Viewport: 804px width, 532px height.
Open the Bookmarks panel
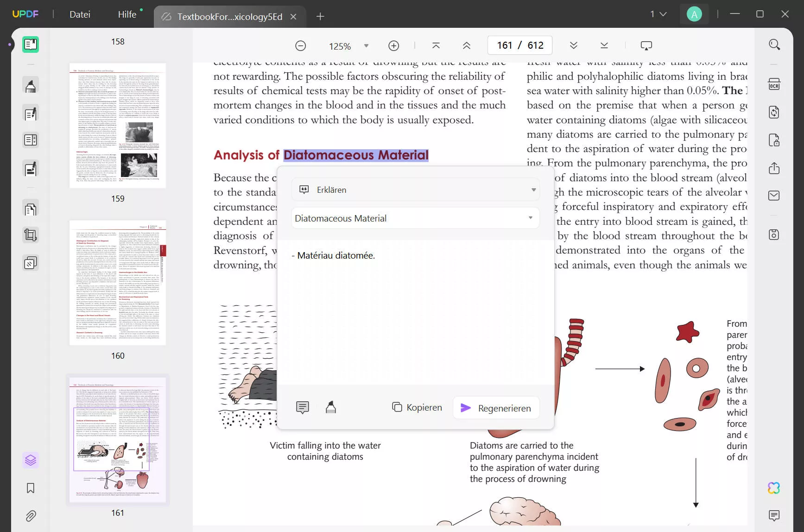[x=31, y=488]
